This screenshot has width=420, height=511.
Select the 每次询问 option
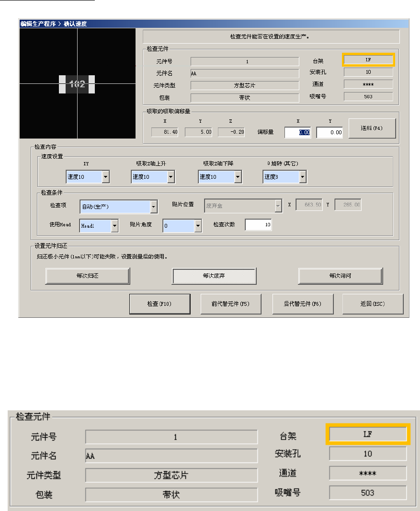point(340,276)
